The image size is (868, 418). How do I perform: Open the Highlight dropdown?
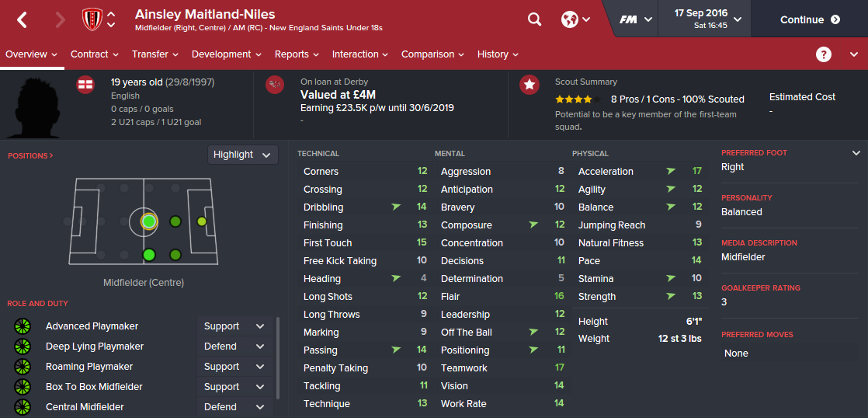tap(242, 155)
